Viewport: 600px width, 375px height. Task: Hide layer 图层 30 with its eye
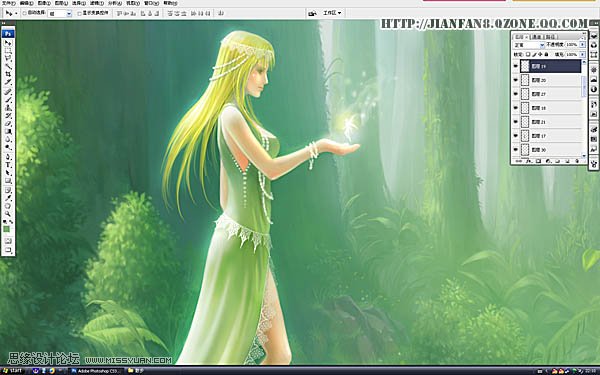coord(515,150)
